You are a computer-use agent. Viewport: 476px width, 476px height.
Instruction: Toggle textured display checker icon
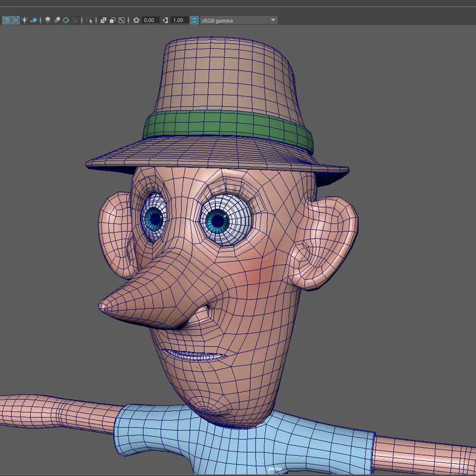tap(15, 20)
